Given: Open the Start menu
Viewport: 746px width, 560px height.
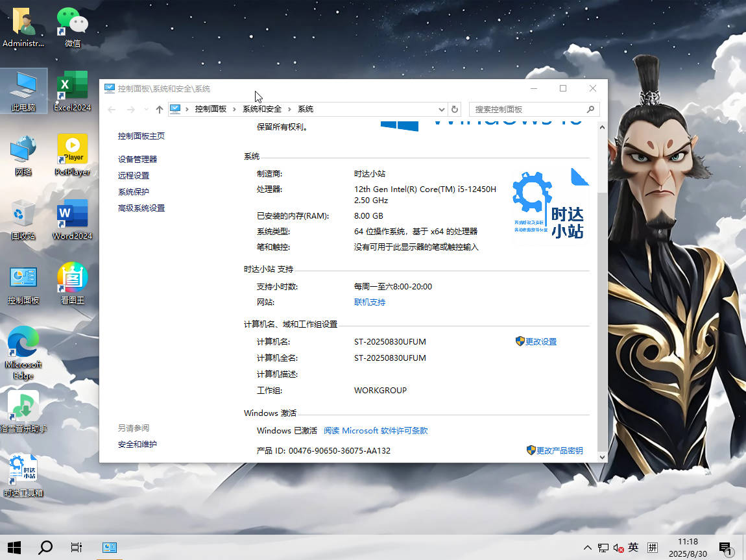Looking at the screenshot, I should 14,548.
